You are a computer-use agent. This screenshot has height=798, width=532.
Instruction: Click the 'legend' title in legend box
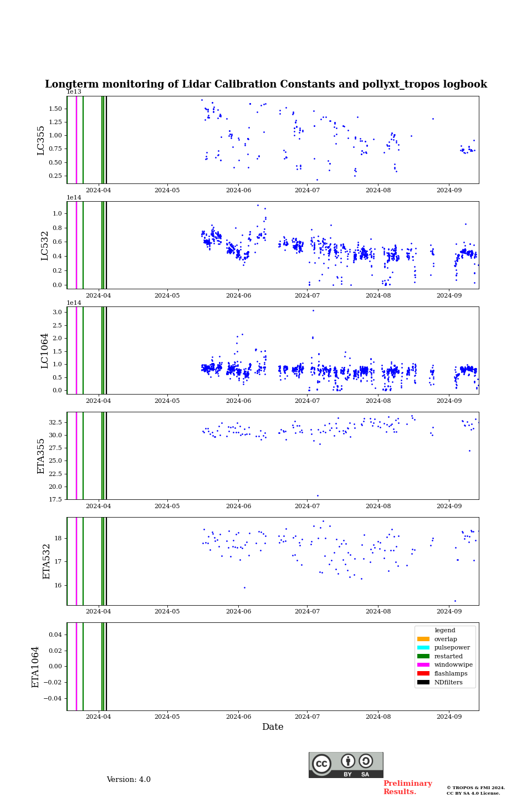pyautogui.click(x=445, y=630)
